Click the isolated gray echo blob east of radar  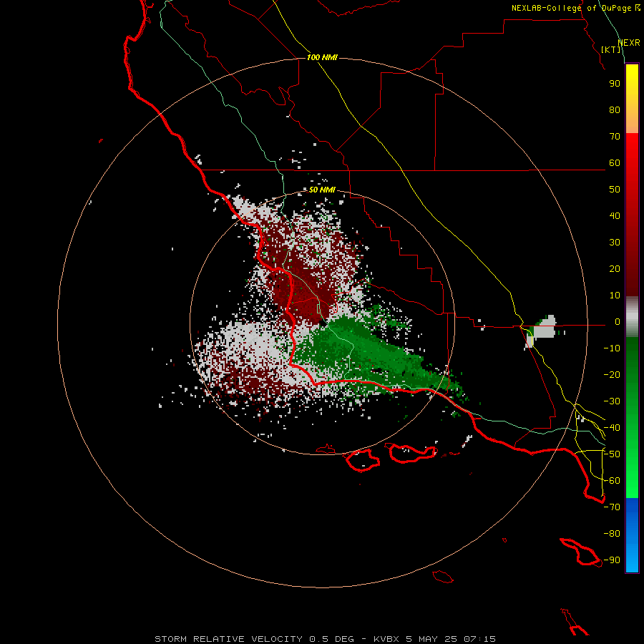pos(544,328)
